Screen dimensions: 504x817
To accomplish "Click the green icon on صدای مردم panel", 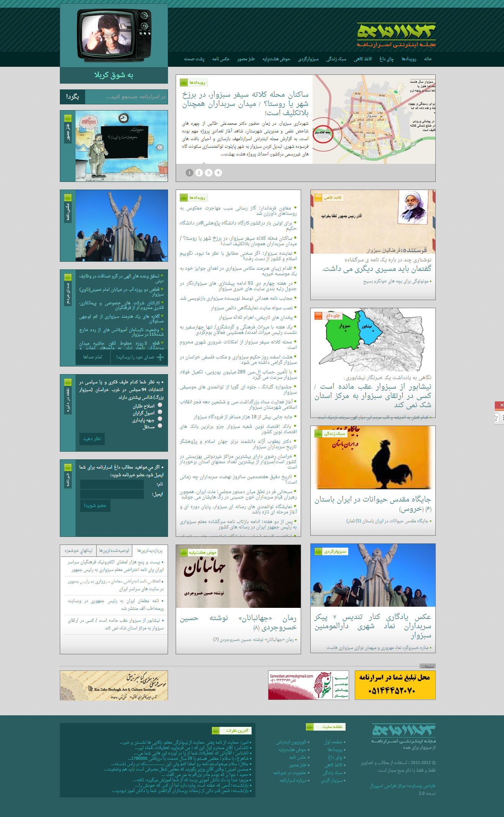I will (x=68, y=277).
